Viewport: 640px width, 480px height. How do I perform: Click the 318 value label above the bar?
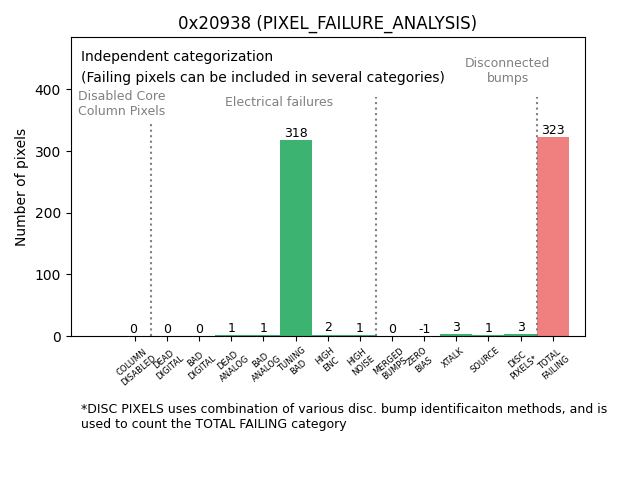point(296,133)
